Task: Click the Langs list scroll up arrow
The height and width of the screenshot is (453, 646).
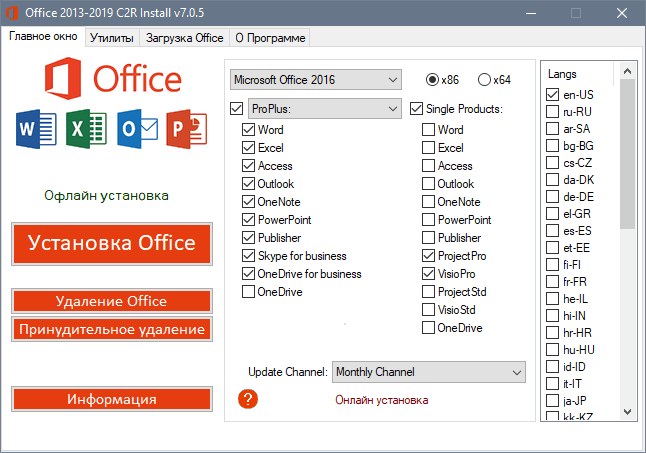Action: pyautogui.click(x=627, y=71)
